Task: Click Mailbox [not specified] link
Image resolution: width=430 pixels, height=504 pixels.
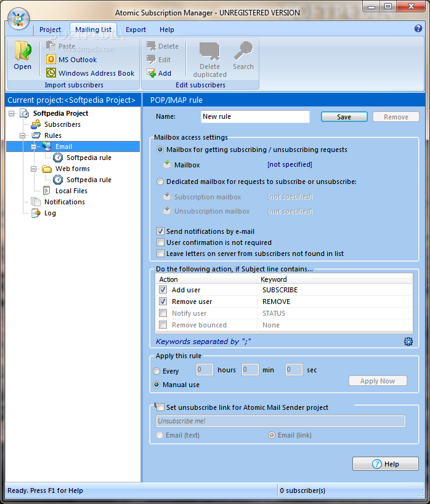Action: pos(290,164)
